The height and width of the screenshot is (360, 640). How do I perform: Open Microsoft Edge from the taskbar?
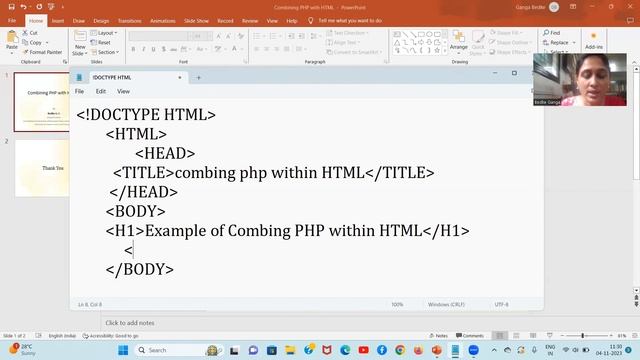click(345, 350)
